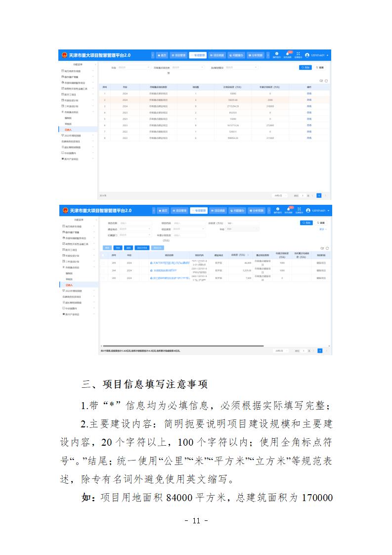Open column settings icon above upper table

pyautogui.click(x=321, y=81)
